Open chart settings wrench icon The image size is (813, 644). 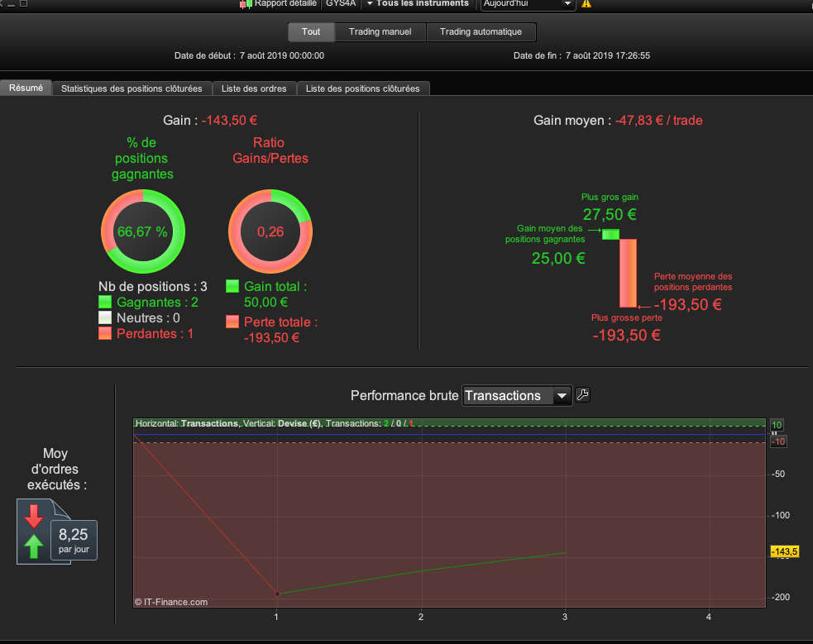pos(583,395)
